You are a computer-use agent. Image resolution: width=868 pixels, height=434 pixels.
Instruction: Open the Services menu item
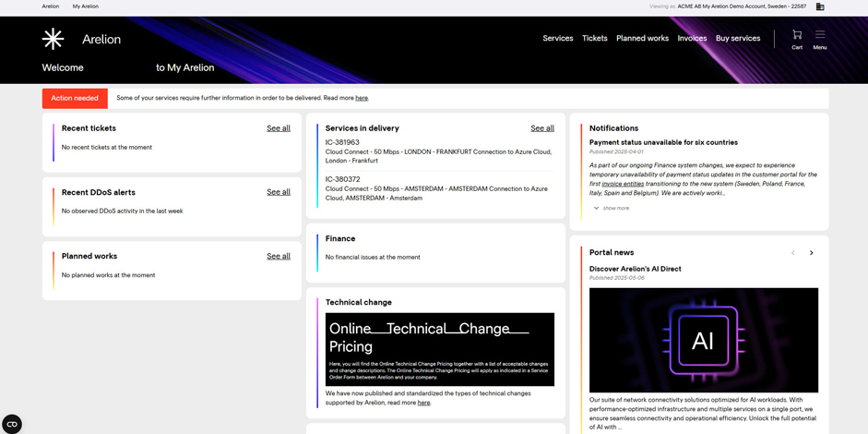pos(558,39)
